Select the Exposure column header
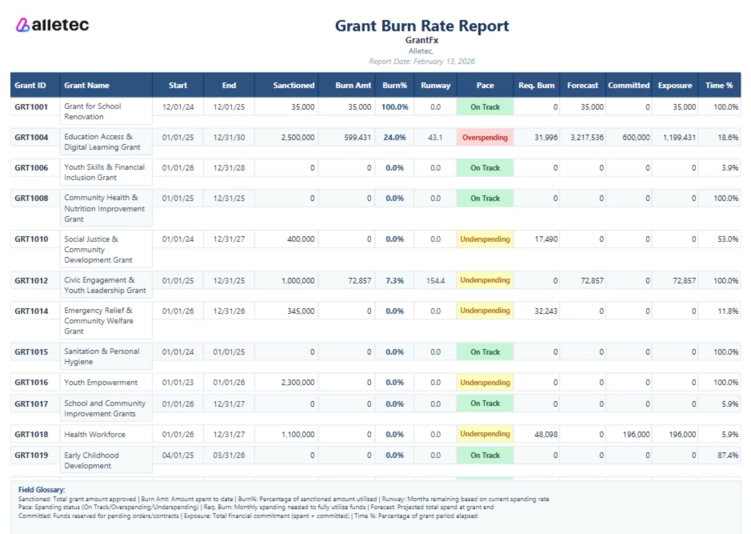This screenshot has width=751, height=534. pos(674,85)
